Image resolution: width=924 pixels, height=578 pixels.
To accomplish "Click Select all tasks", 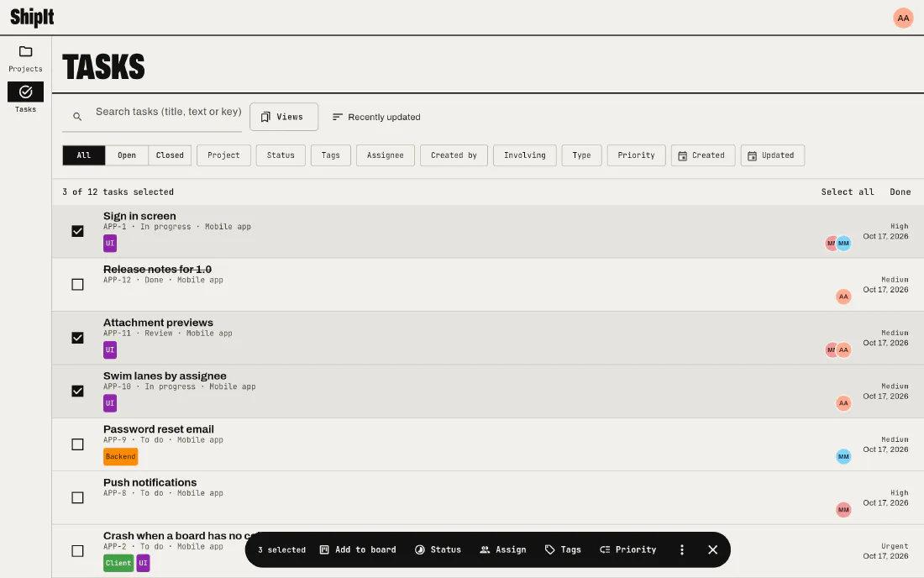I will (x=848, y=192).
